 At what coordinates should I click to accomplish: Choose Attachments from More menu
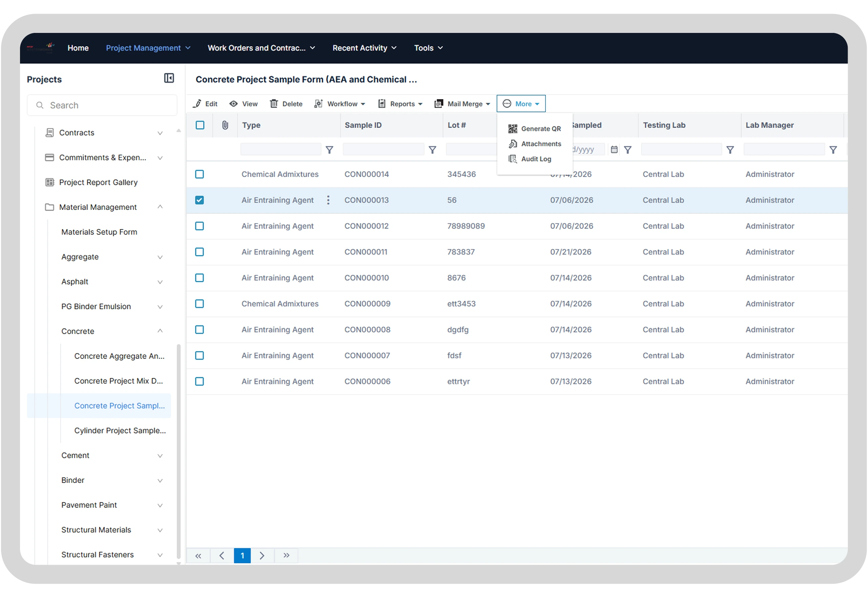[x=534, y=144]
